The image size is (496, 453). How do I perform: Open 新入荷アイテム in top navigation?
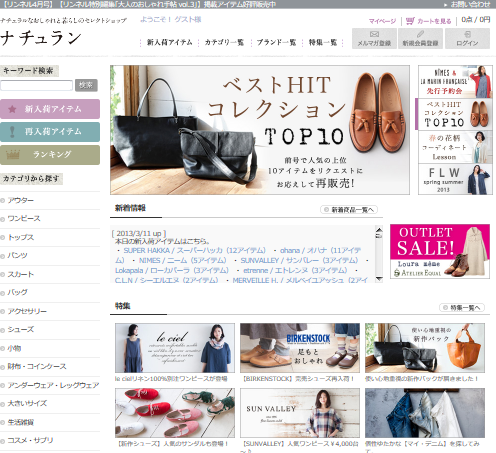[169, 42]
